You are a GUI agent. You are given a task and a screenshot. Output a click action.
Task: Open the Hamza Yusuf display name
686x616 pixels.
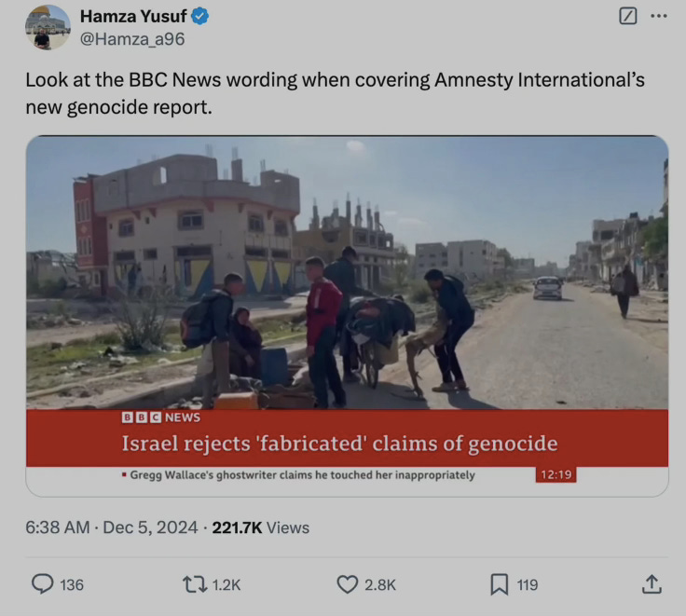click(133, 16)
